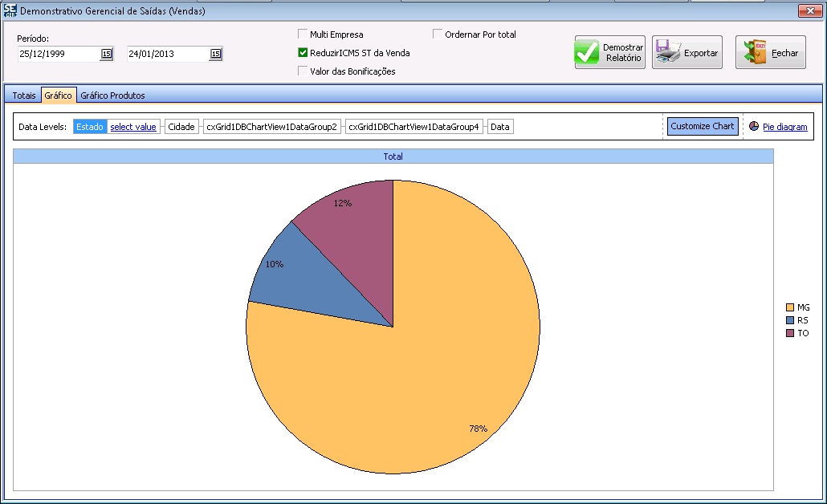Uncheck ReduzirICMS ST da Venda
The height and width of the screenshot is (504, 827).
coord(303,53)
